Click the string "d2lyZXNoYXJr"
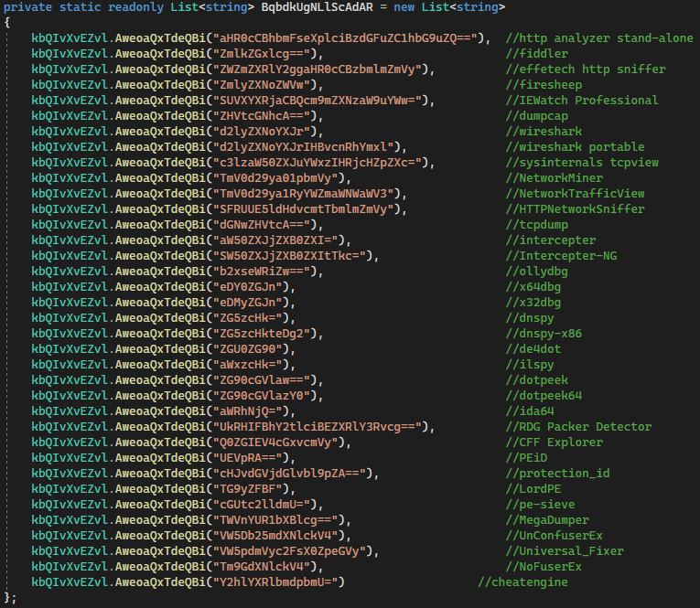 [262, 132]
